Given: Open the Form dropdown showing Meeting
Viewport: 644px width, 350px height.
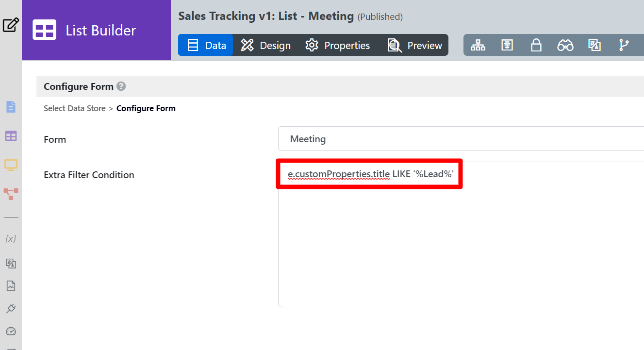Looking at the screenshot, I should click(461, 139).
